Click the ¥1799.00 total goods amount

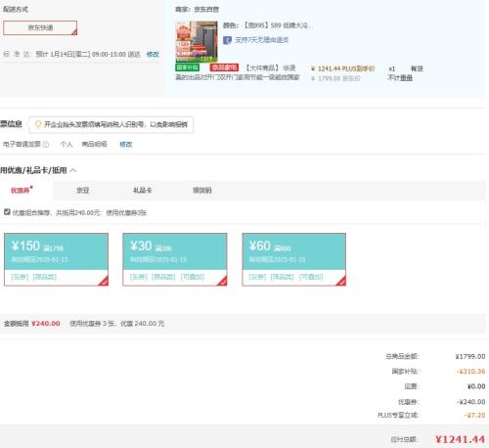[470, 356]
